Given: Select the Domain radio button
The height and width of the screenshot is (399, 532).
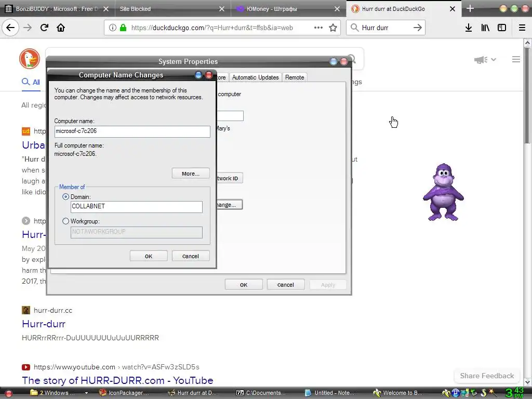Looking at the screenshot, I should click(66, 197).
